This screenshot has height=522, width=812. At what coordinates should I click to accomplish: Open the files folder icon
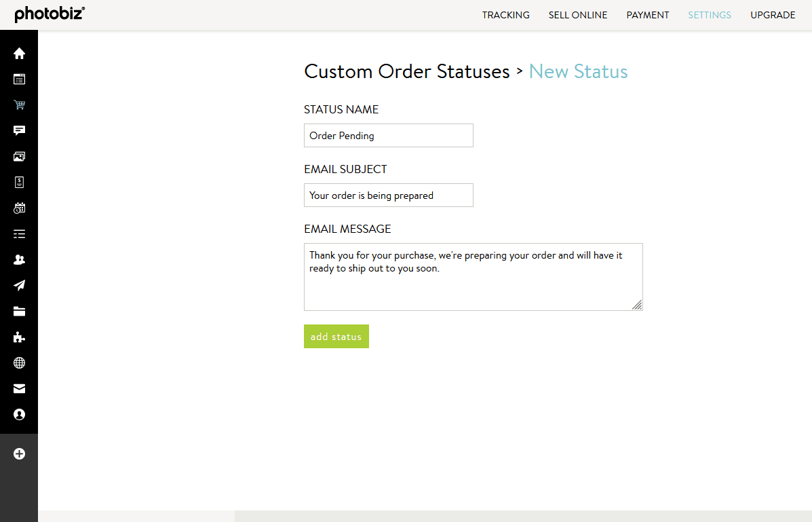19,312
